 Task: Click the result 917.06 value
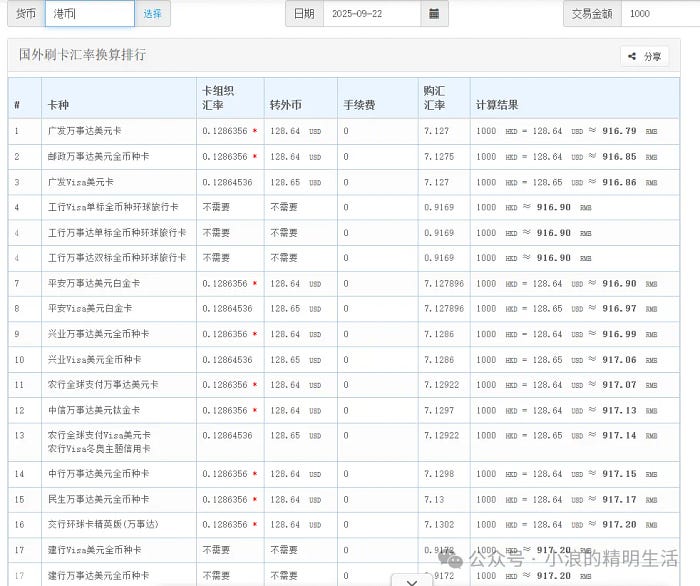pos(619,359)
